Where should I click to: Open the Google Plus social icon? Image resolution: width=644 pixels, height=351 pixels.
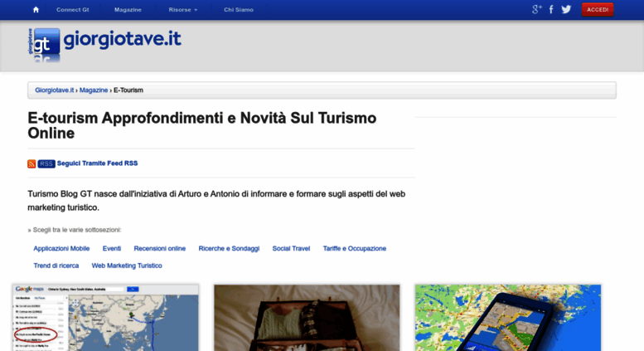tap(537, 9)
